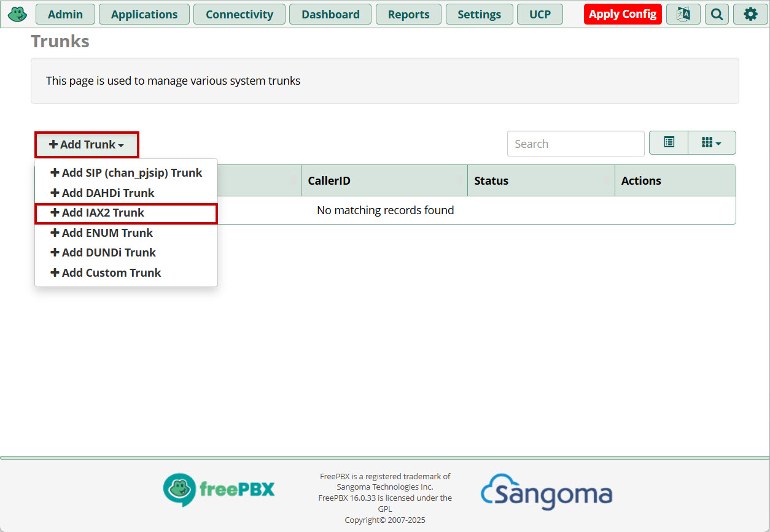The image size is (770, 532).
Task: Toggle the table card view icon
Action: (669, 143)
